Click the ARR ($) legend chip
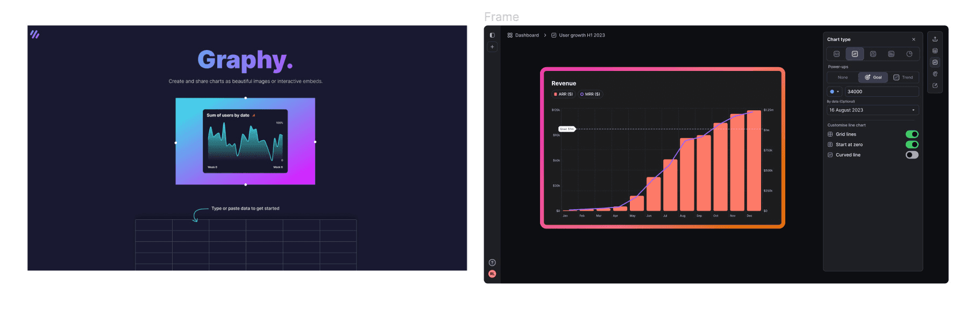 click(563, 94)
